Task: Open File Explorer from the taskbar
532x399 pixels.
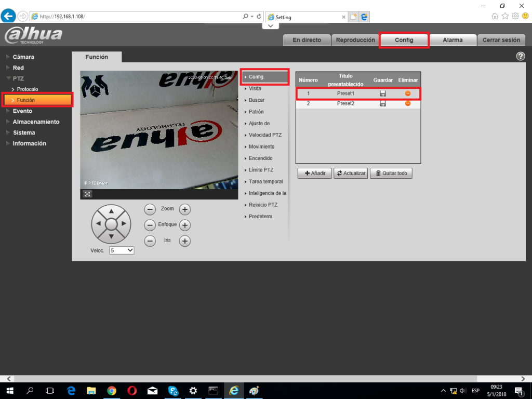Action: (91, 391)
